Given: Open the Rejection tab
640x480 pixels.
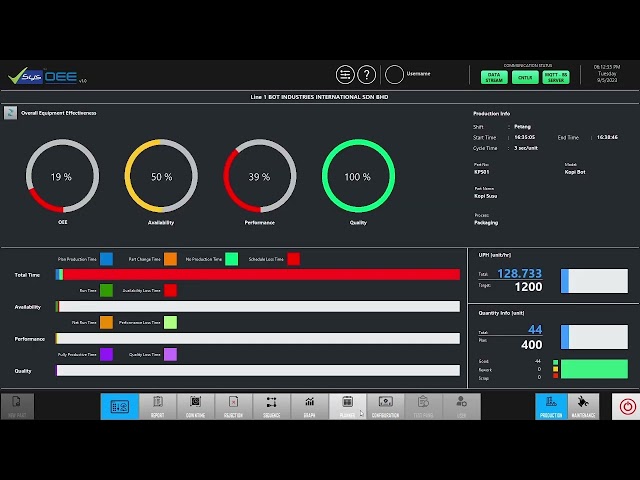Looking at the screenshot, I should click(x=233, y=407).
